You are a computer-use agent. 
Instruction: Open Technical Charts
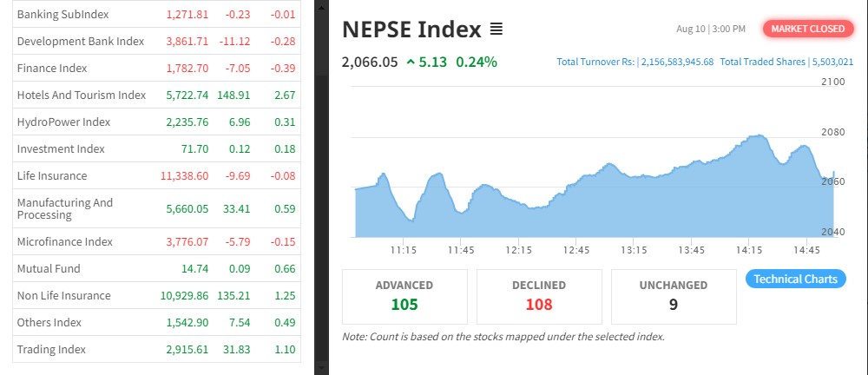[x=795, y=279]
